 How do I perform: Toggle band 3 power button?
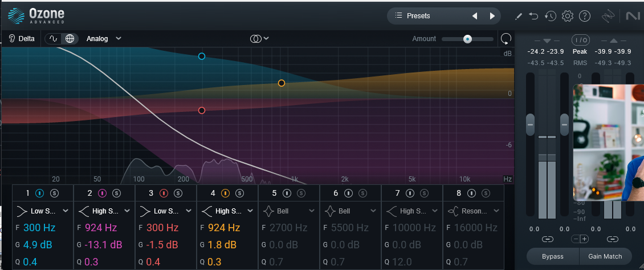164,193
